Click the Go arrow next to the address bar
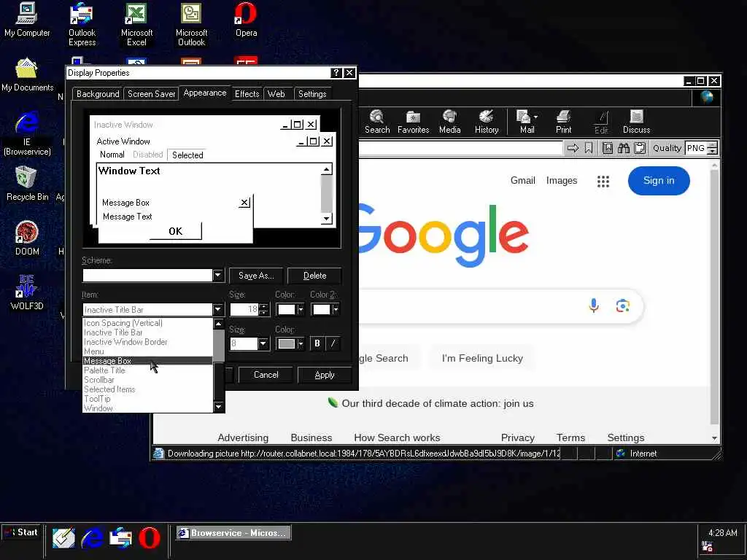 [x=573, y=148]
